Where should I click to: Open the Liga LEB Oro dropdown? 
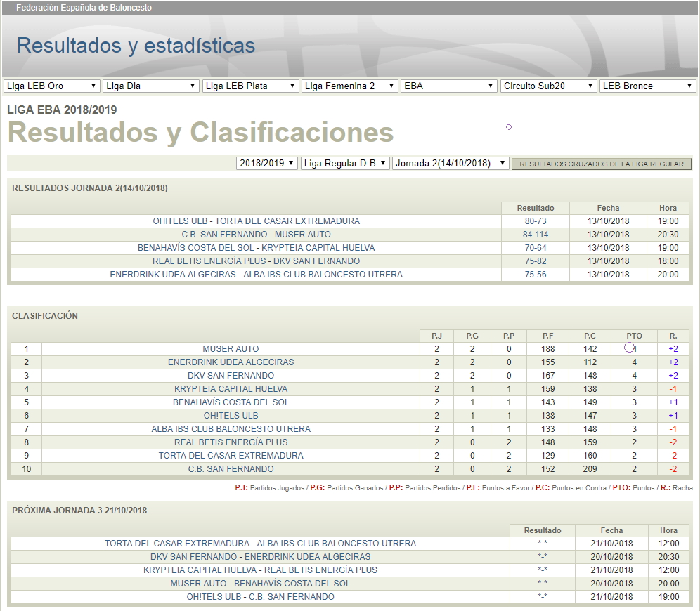click(51, 86)
